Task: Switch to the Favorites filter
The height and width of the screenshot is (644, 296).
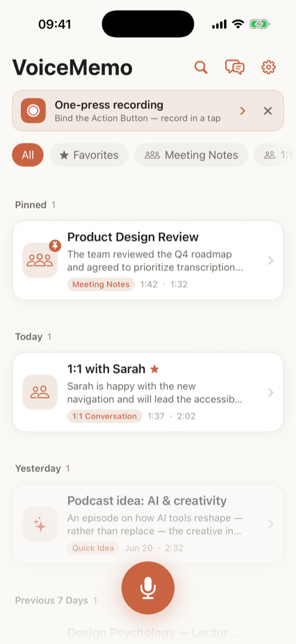Action: tap(89, 155)
